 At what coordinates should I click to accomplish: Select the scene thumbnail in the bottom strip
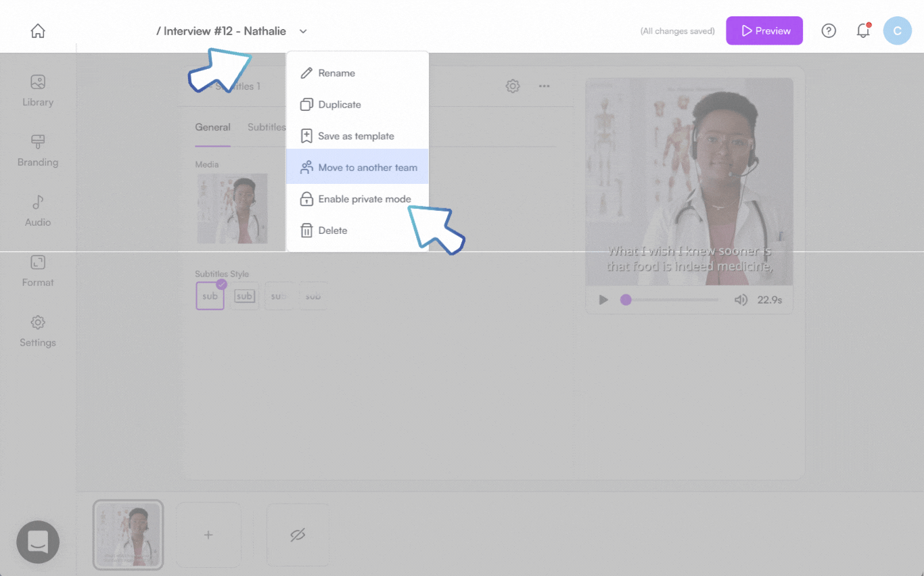(129, 535)
